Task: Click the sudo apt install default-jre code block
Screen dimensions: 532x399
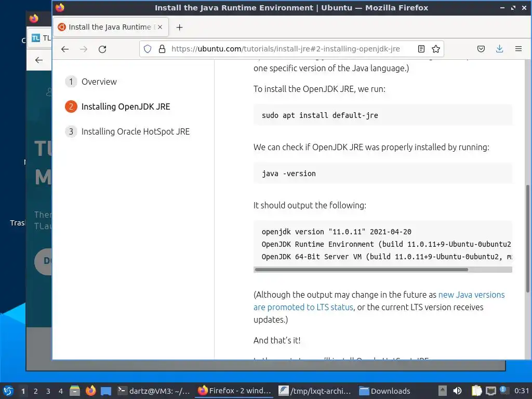Action: click(383, 115)
